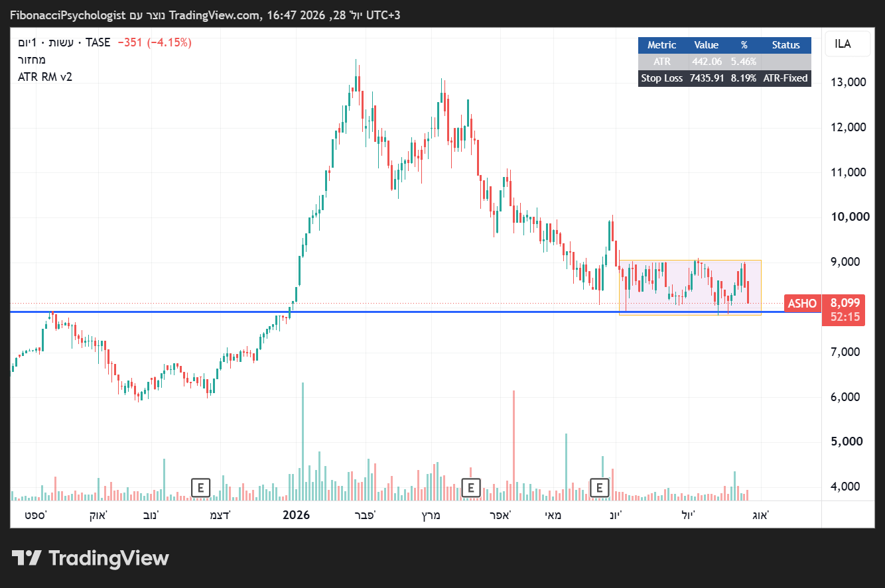Click the % column header in the table
Viewport: 885px width, 588px height.
point(744,45)
